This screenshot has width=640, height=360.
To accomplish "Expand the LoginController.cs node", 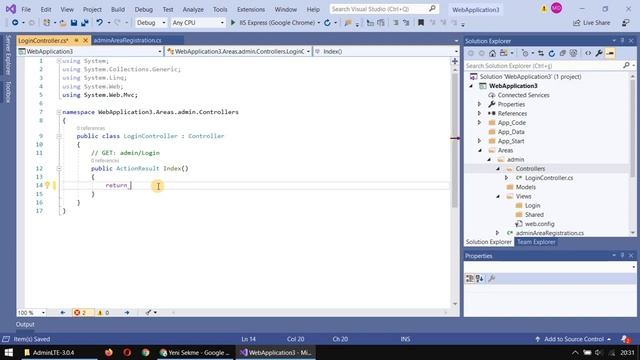I will click(x=507, y=178).
